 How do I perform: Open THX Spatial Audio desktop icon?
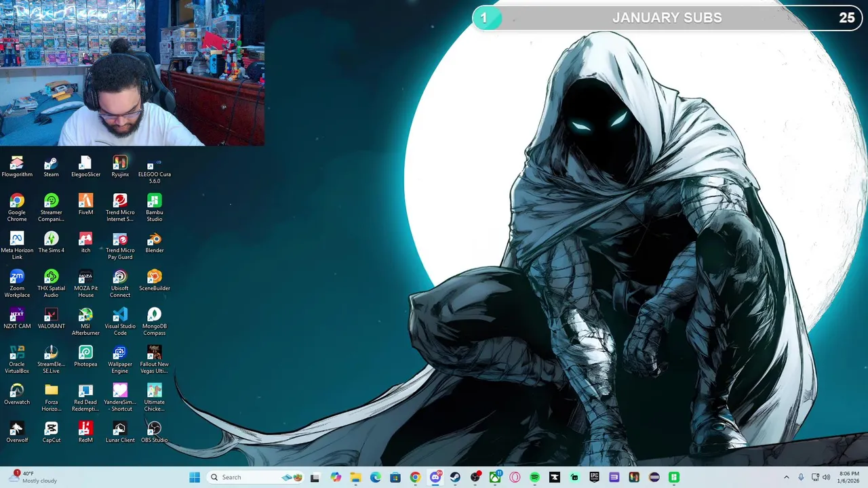tap(51, 284)
